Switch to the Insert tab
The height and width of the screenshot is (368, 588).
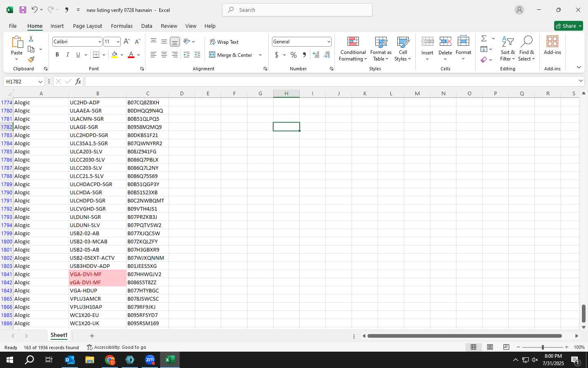[57, 26]
